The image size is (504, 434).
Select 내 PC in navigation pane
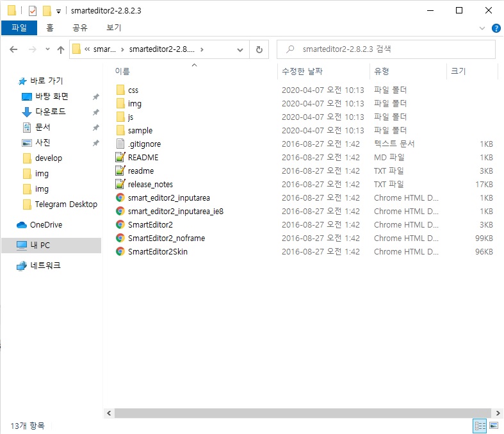click(x=51, y=246)
